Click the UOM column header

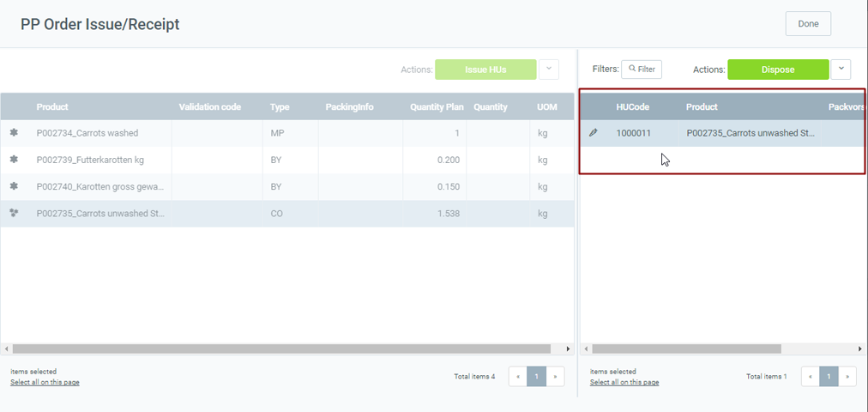click(x=547, y=107)
